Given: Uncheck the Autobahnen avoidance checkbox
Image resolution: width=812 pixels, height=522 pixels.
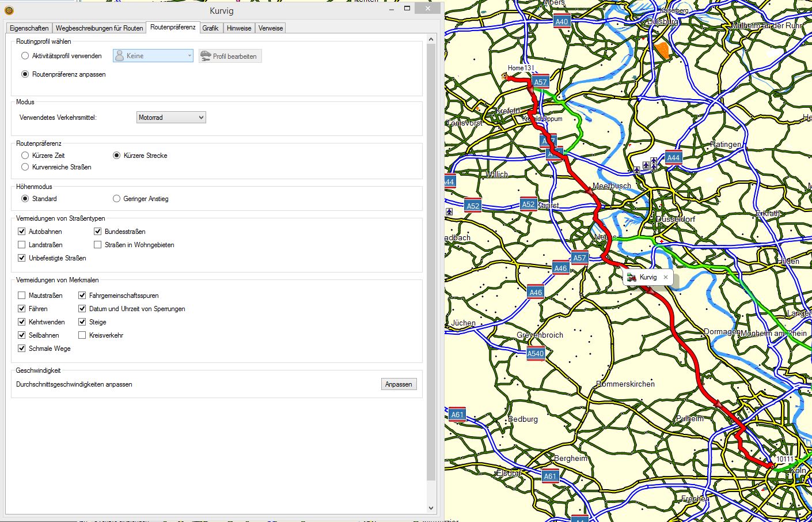Looking at the screenshot, I should coord(22,232).
